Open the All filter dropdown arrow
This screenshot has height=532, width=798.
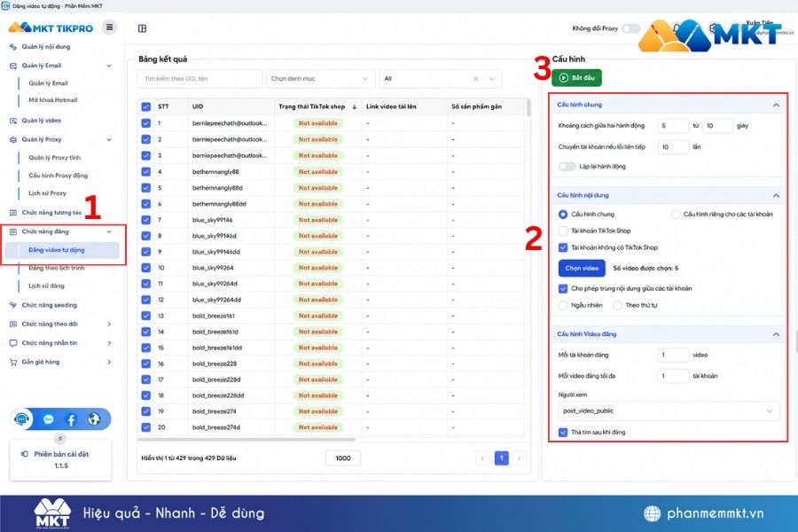click(491, 79)
